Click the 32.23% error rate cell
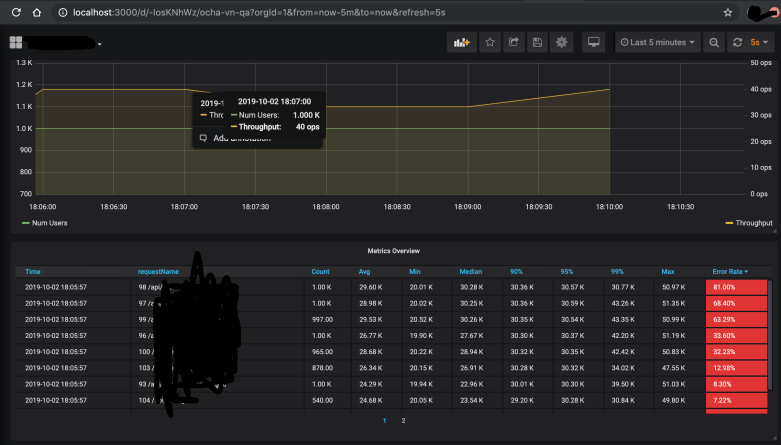The height and width of the screenshot is (445, 781). point(736,351)
